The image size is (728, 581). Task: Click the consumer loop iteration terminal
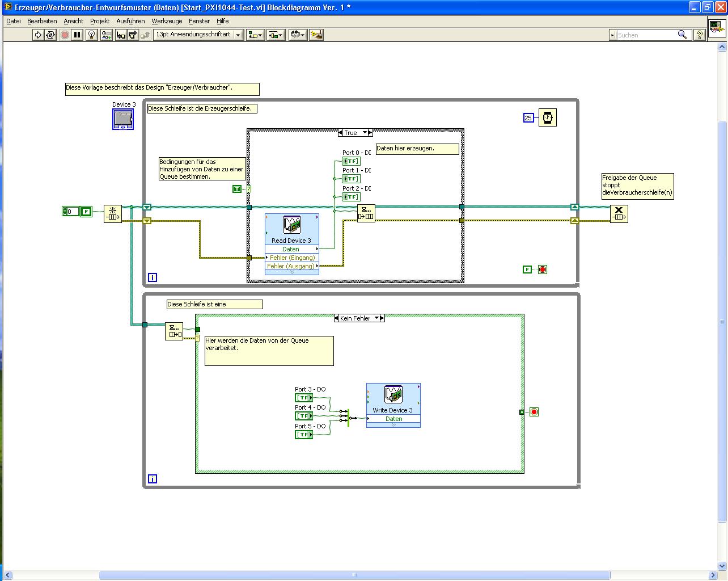[x=153, y=479]
